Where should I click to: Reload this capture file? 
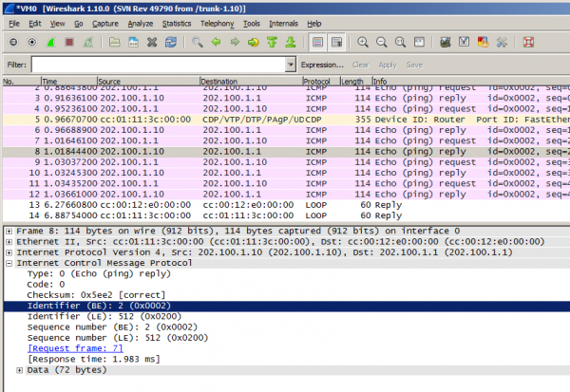(x=171, y=42)
